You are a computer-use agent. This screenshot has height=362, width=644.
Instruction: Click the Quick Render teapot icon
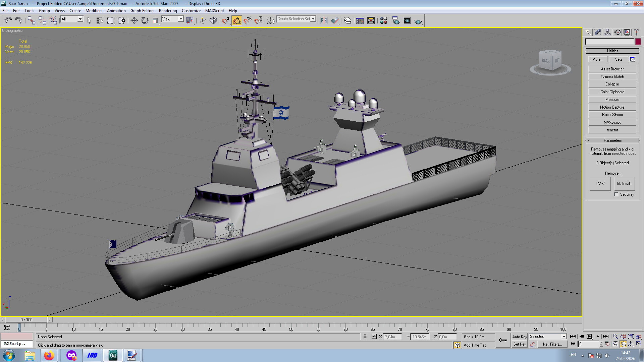click(x=418, y=21)
